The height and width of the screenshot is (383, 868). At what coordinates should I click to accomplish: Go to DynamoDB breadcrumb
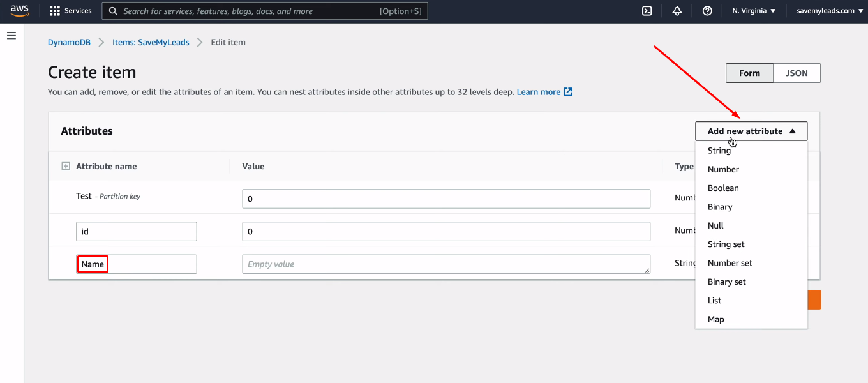[x=69, y=42]
